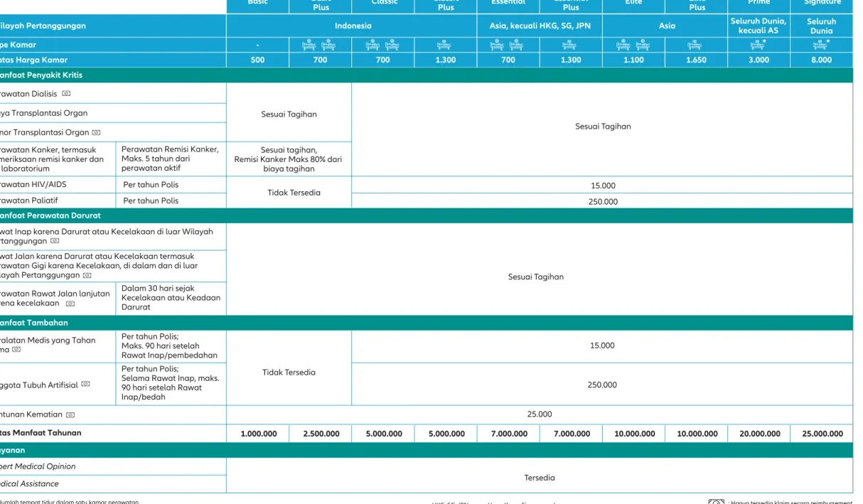Click reimbursement icon beside Peralatan Medis yang Tahan Lama
The height and width of the screenshot is (504, 863).
coord(16,350)
